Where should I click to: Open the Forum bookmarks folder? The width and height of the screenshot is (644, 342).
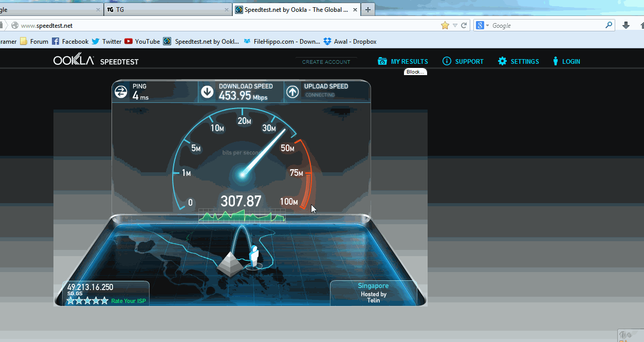34,42
